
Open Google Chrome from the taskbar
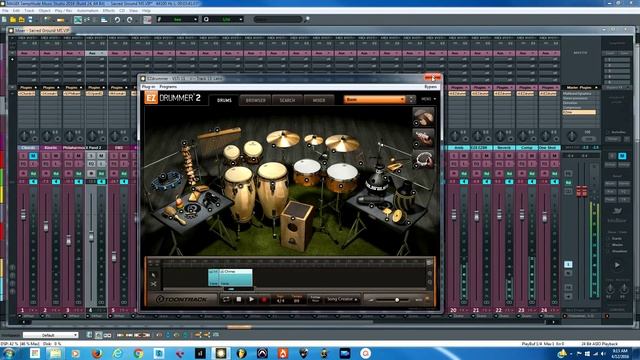pyautogui.click(x=138, y=353)
